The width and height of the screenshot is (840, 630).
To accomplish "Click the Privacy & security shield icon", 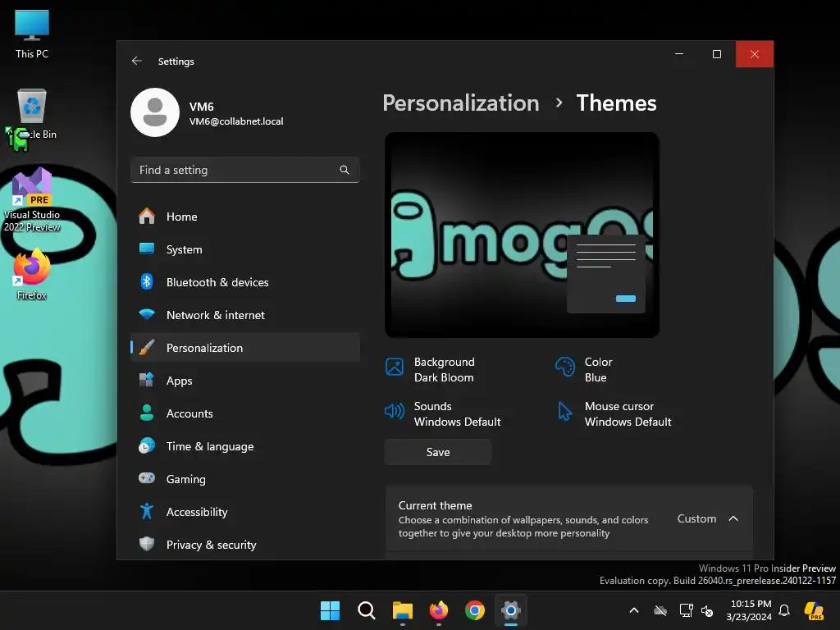I will (x=146, y=545).
